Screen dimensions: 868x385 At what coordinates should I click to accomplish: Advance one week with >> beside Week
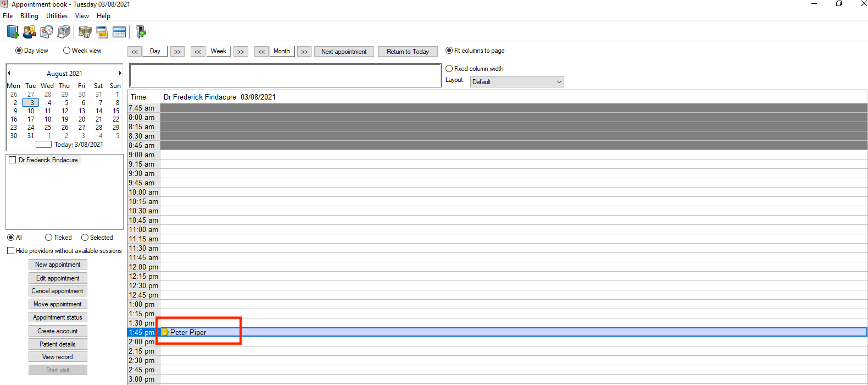[x=241, y=52]
